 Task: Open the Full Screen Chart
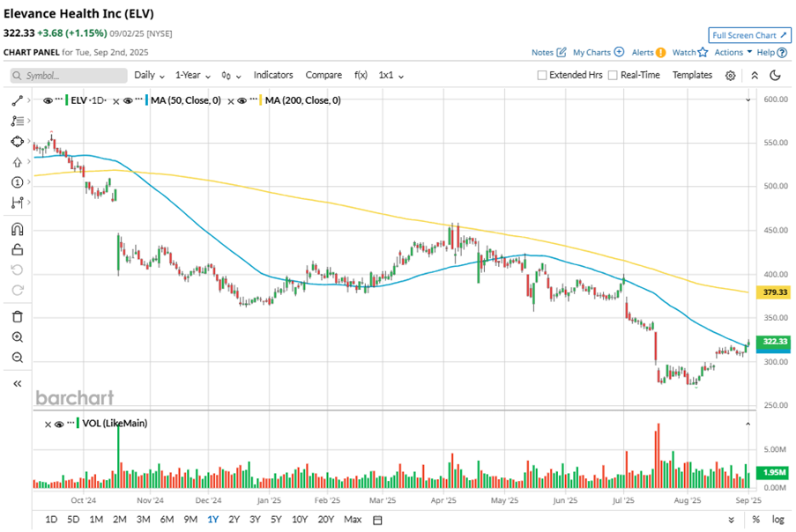(x=749, y=35)
